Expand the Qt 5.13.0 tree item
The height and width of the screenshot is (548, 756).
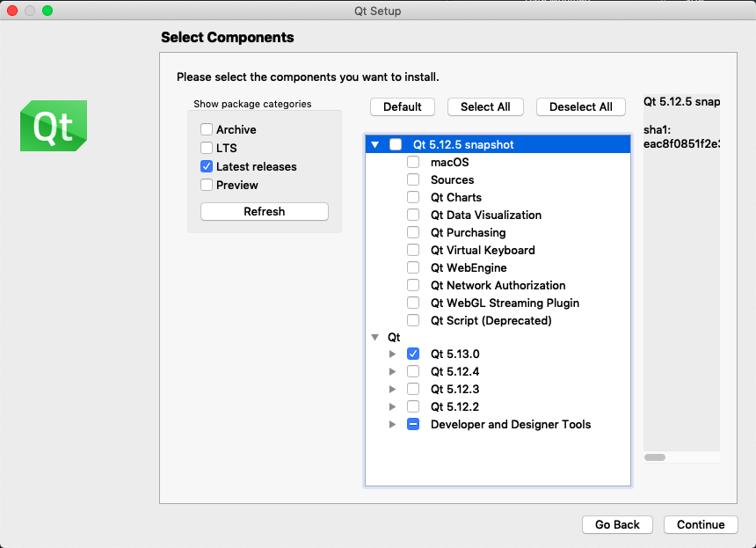[x=393, y=354]
